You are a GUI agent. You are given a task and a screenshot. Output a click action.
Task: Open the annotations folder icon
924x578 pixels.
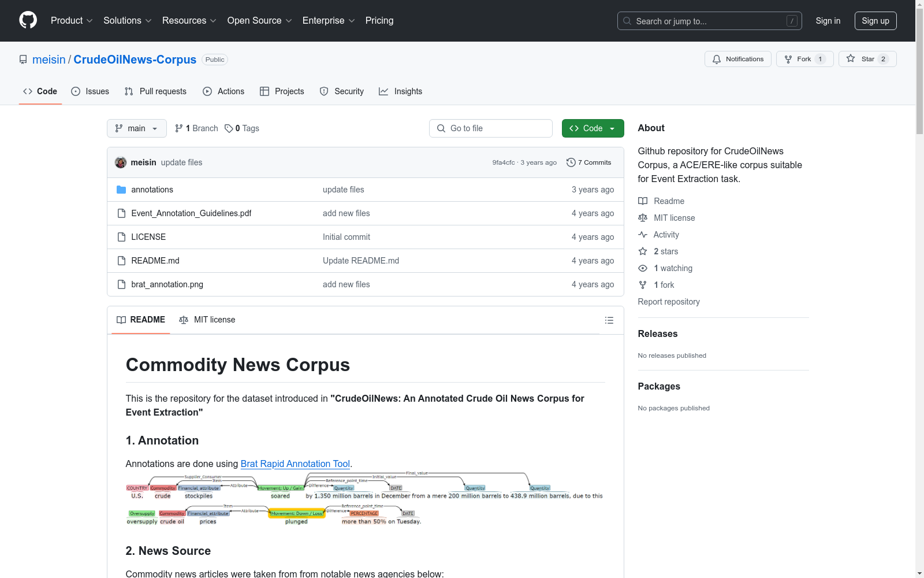click(121, 190)
